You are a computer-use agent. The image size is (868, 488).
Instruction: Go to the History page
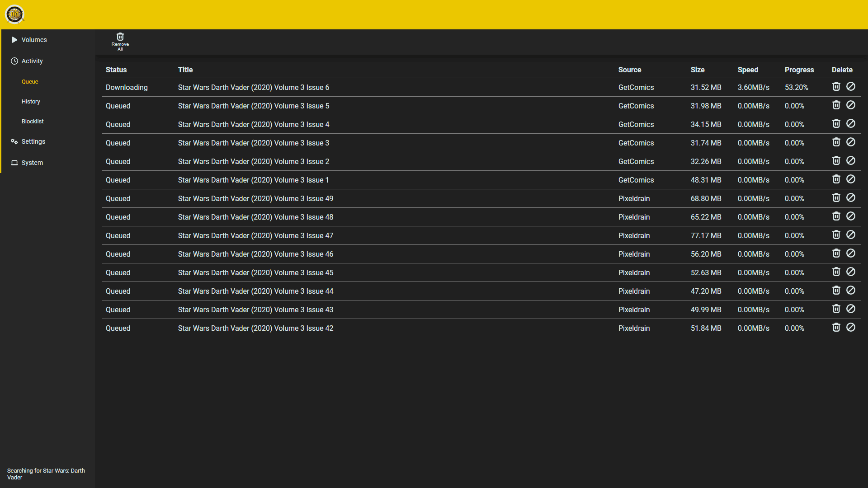tap(31, 102)
